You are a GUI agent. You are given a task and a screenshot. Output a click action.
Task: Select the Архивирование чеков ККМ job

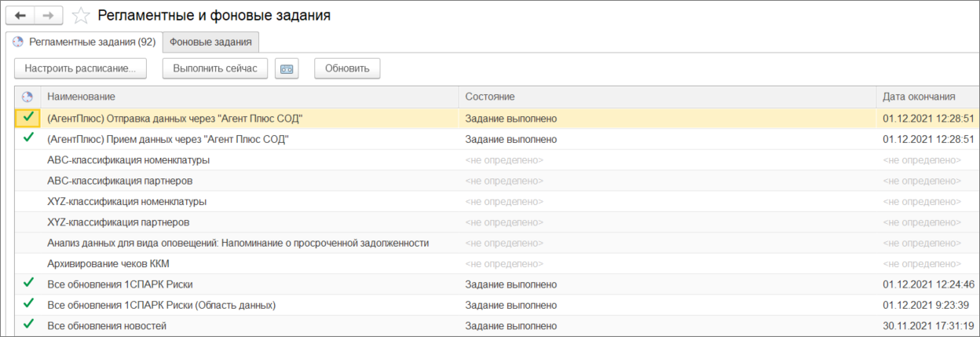(x=108, y=263)
